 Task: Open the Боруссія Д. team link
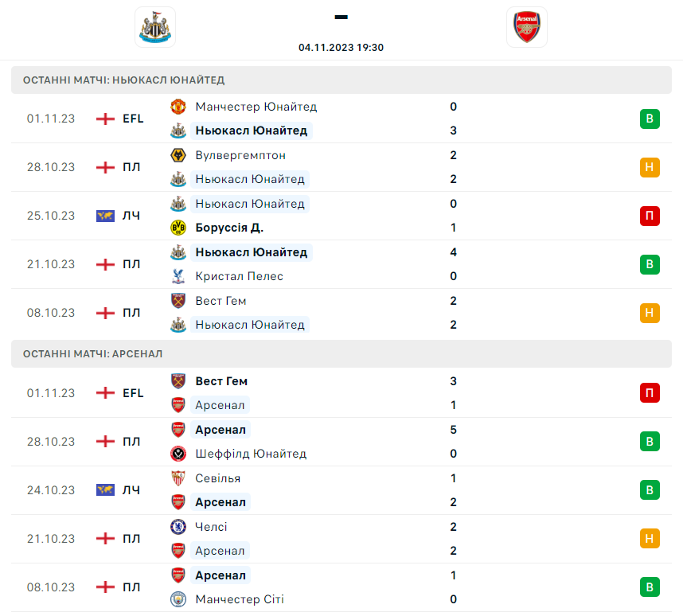(x=229, y=228)
